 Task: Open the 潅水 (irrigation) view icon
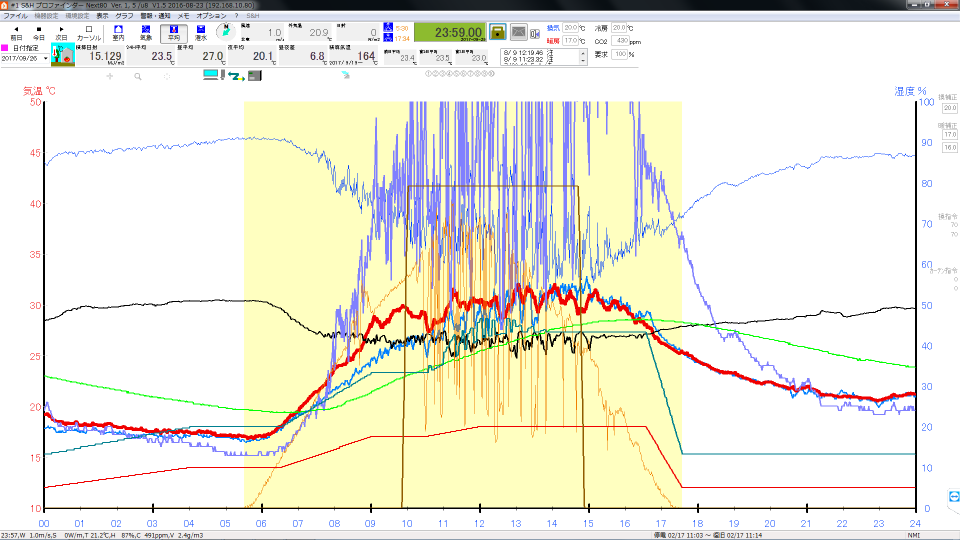click(201, 30)
